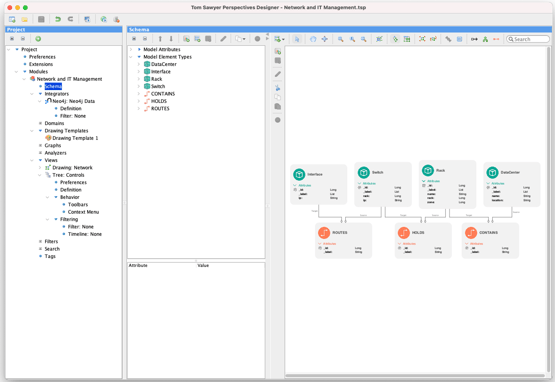This screenshot has height=382, width=555.
Task: Click the pencil icon in the vertical canvas toolbar
Action: [278, 74]
